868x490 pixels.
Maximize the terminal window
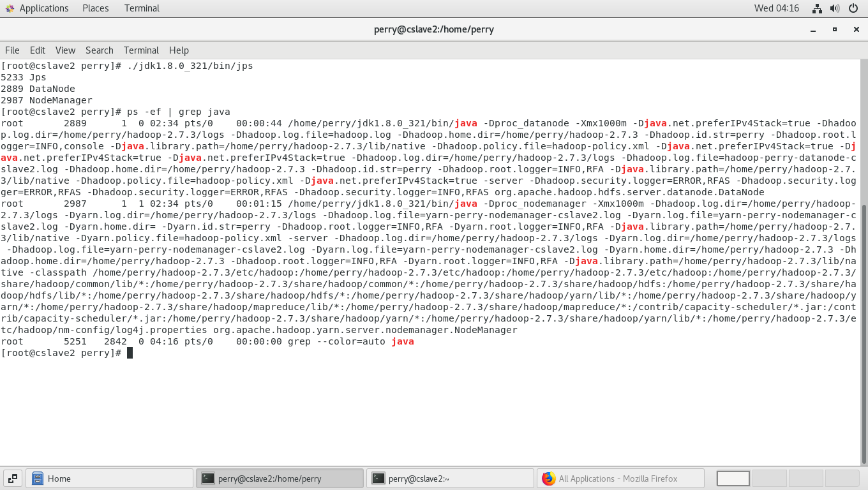point(834,29)
